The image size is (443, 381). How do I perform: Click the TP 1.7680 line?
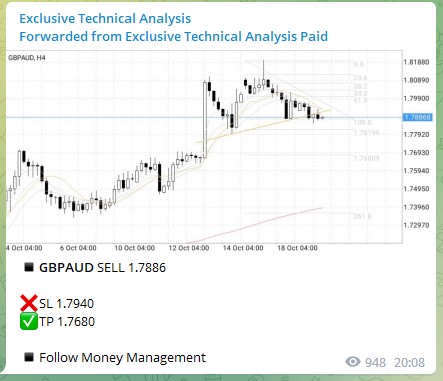(x=67, y=322)
